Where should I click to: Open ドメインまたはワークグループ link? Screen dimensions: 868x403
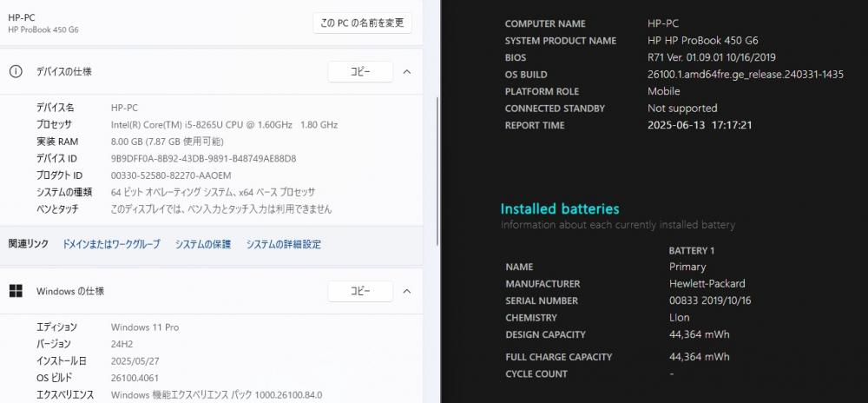[x=111, y=244]
